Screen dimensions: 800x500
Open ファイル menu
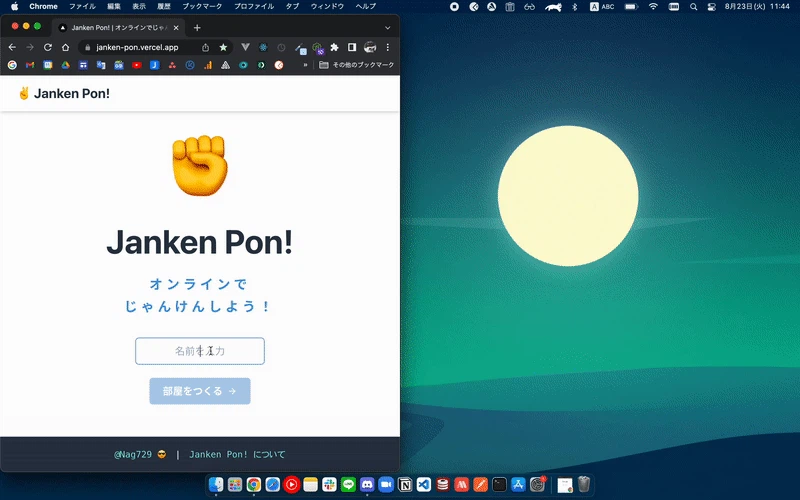click(82, 6)
